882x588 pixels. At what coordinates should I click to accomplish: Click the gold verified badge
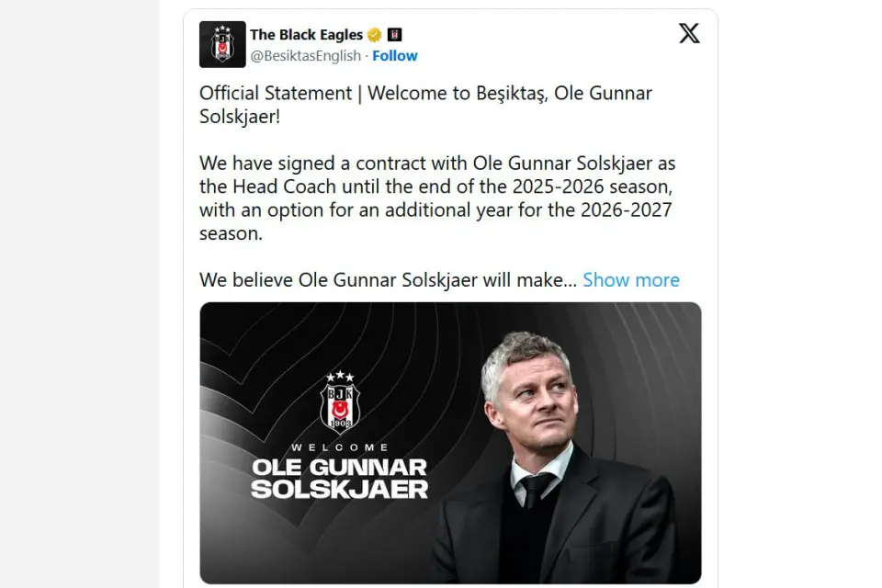coord(374,35)
